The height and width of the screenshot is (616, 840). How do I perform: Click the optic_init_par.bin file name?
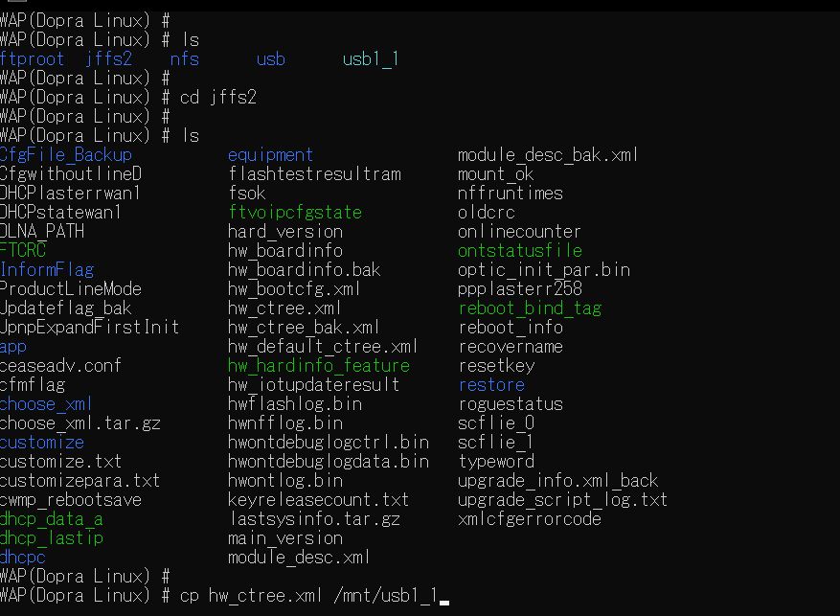(x=544, y=269)
